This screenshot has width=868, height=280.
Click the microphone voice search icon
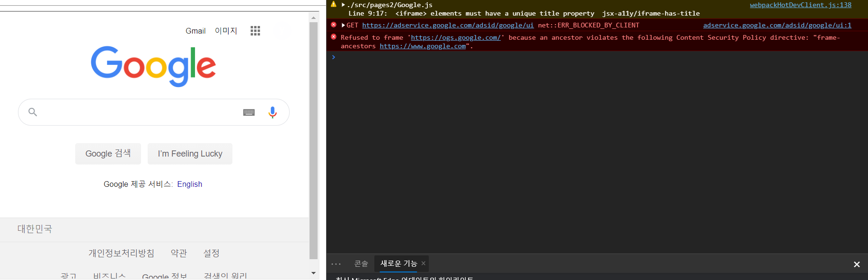(x=273, y=112)
